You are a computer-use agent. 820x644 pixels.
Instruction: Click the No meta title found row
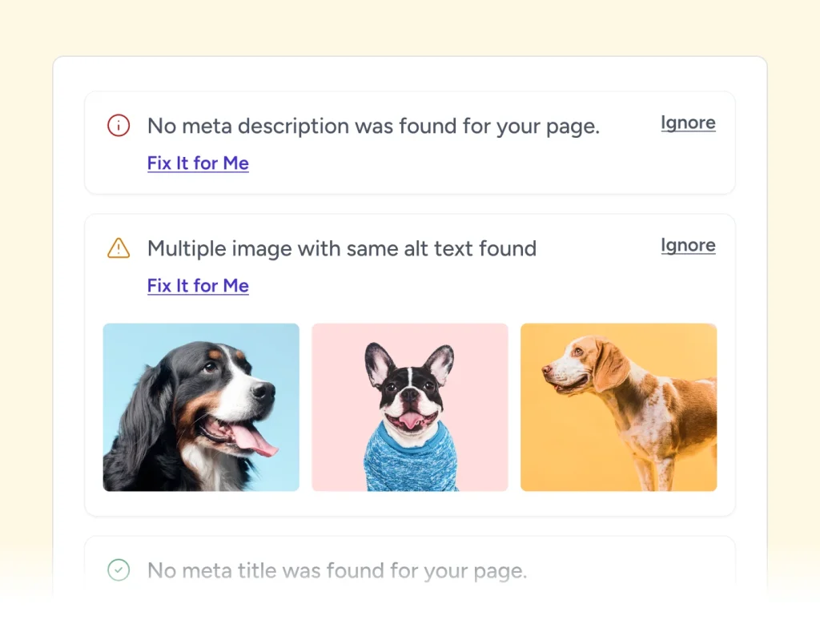[x=410, y=570]
